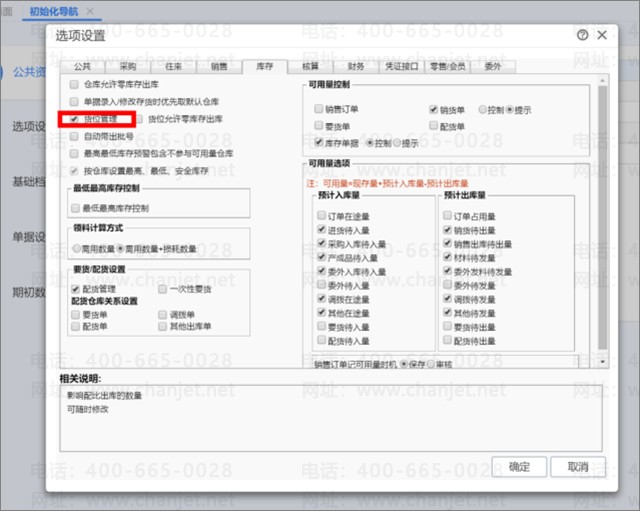Tick 订单在途量 under 预计入库量
The width and height of the screenshot is (640, 511).
pyautogui.click(x=321, y=216)
